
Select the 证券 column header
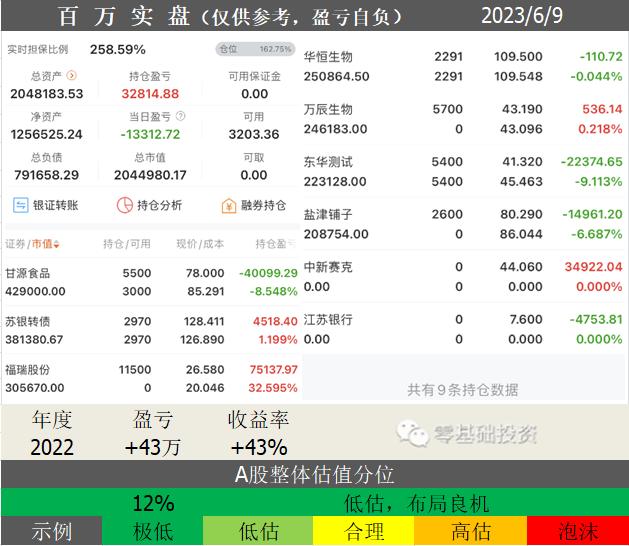15,244
